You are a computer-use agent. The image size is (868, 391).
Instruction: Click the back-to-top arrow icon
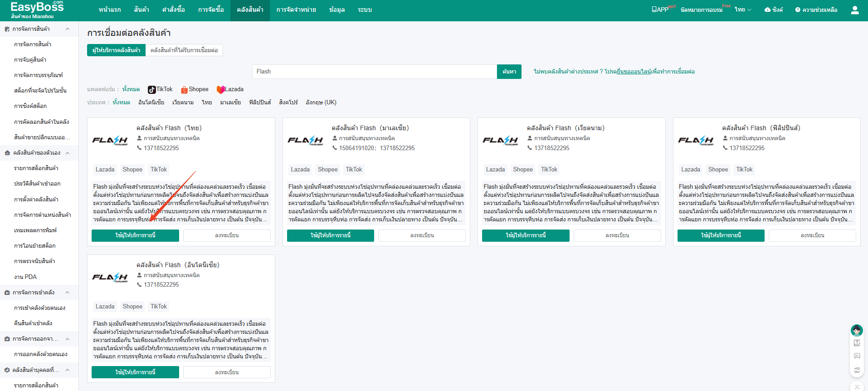(x=857, y=387)
